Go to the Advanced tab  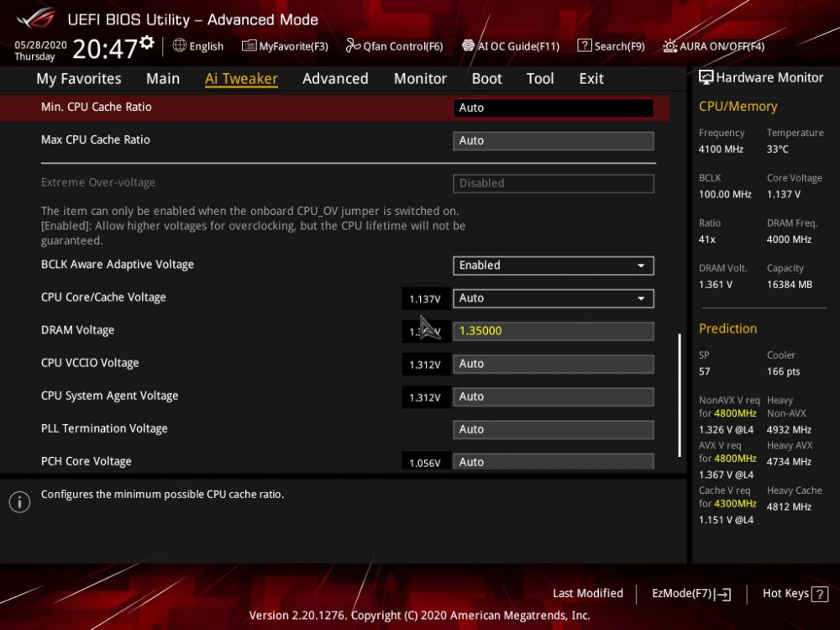tap(335, 79)
